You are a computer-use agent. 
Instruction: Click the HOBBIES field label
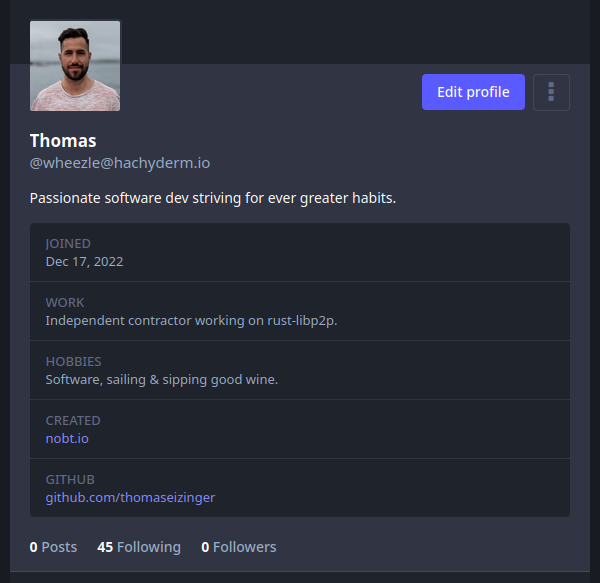73,362
